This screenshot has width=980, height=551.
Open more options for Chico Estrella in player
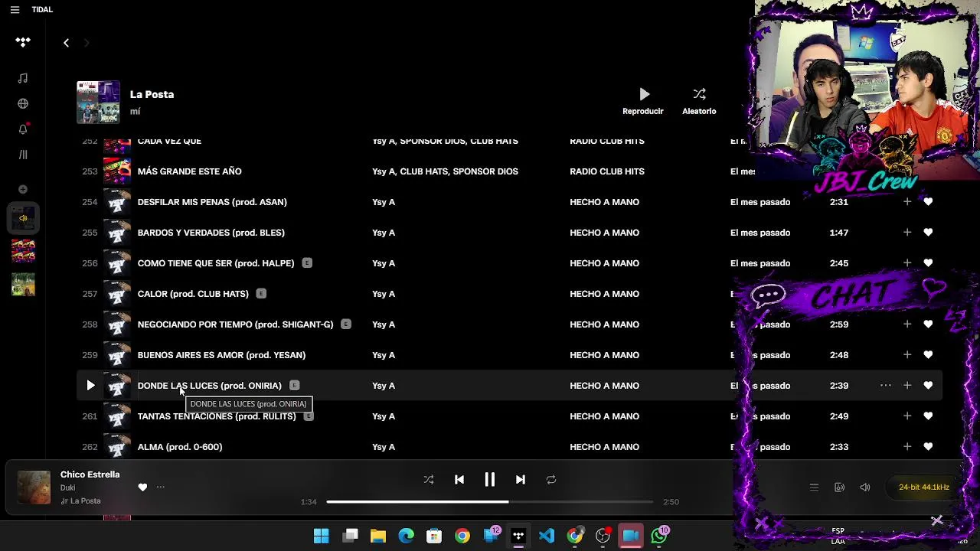tap(161, 487)
